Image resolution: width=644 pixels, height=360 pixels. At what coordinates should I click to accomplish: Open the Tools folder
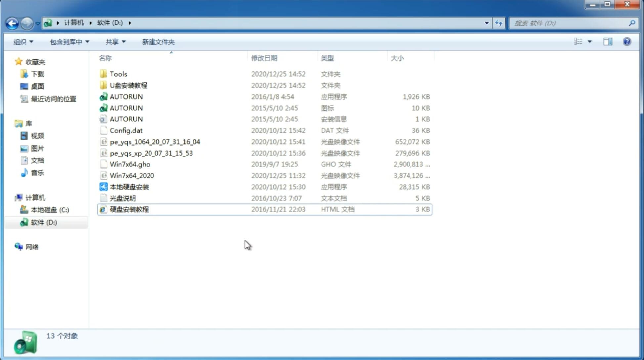point(118,74)
